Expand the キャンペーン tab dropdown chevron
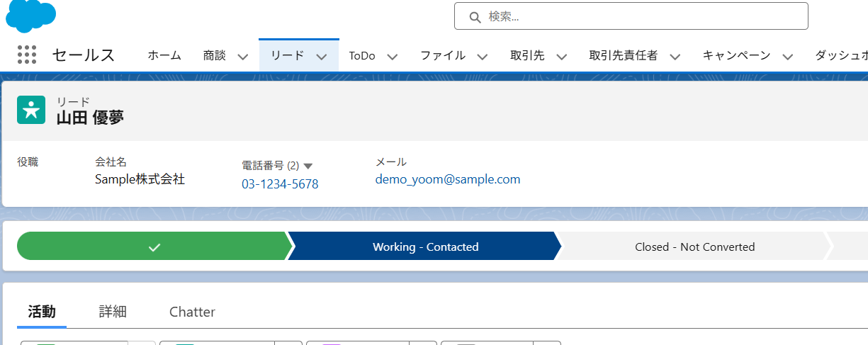The width and height of the screenshot is (868, 345). (787, 56)
